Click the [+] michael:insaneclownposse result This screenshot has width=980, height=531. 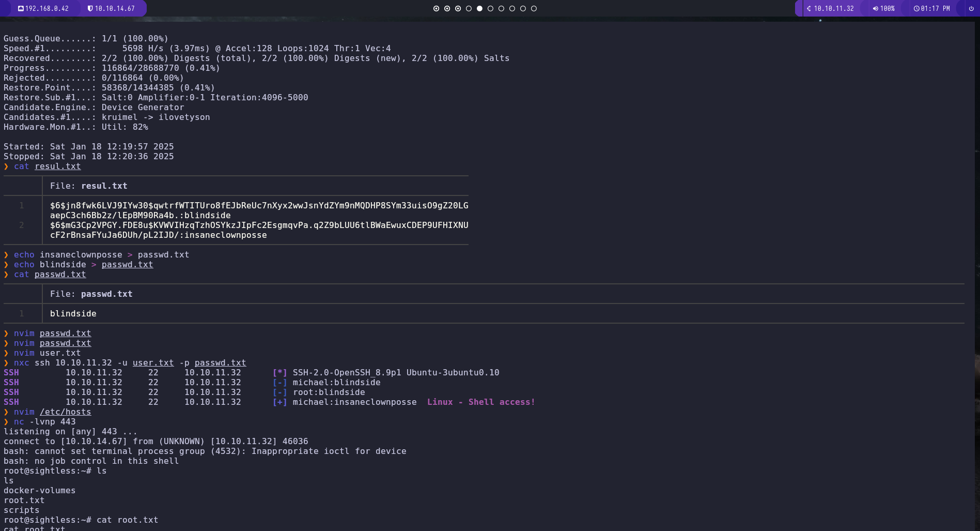tap(345, 402)
